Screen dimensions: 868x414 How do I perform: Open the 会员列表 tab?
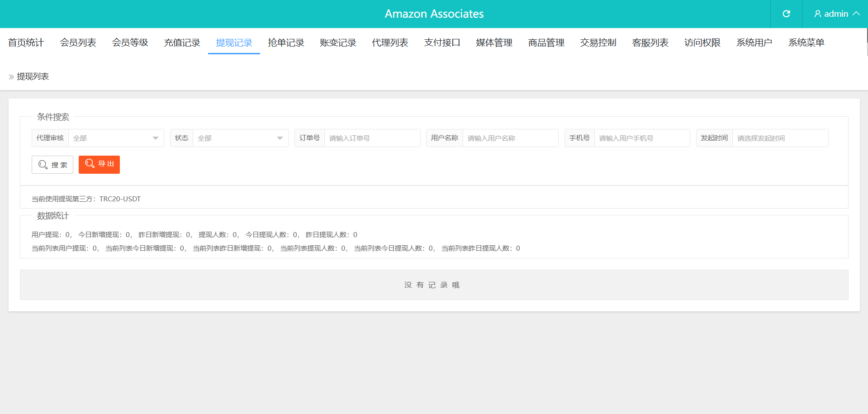[78, 43]
